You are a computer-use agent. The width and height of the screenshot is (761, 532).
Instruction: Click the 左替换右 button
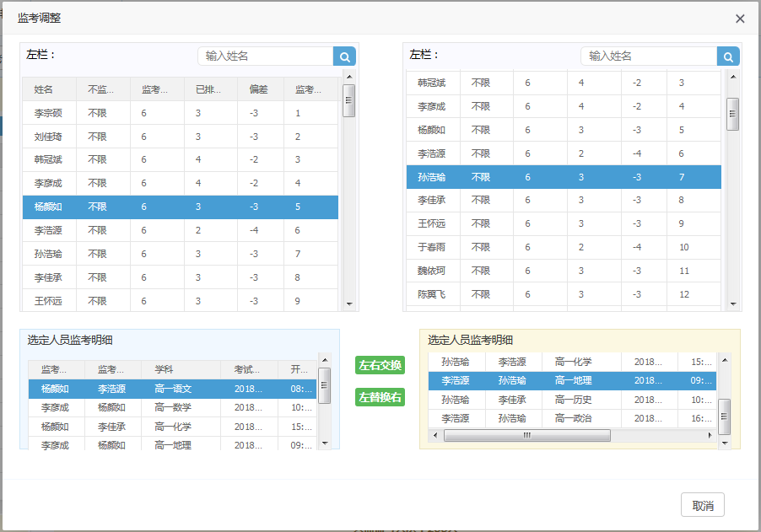pos(380,397)
